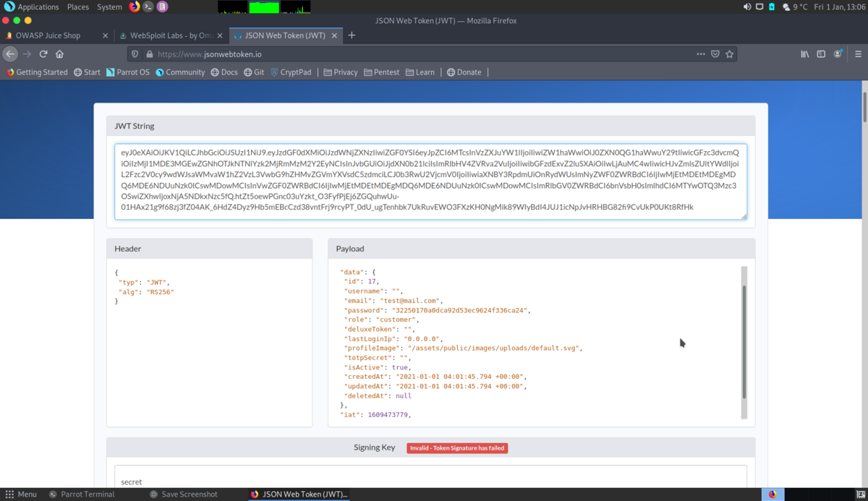Switch to Save Screenshot window in taskbar

click(x=184, y=494)
